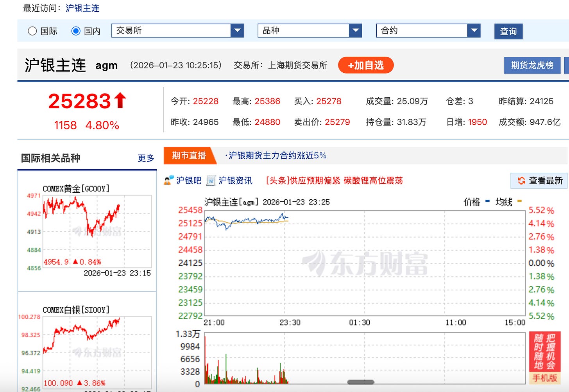Click the 更多 link for related varieties
Viewport: 569px width, 392px height.
146,158
